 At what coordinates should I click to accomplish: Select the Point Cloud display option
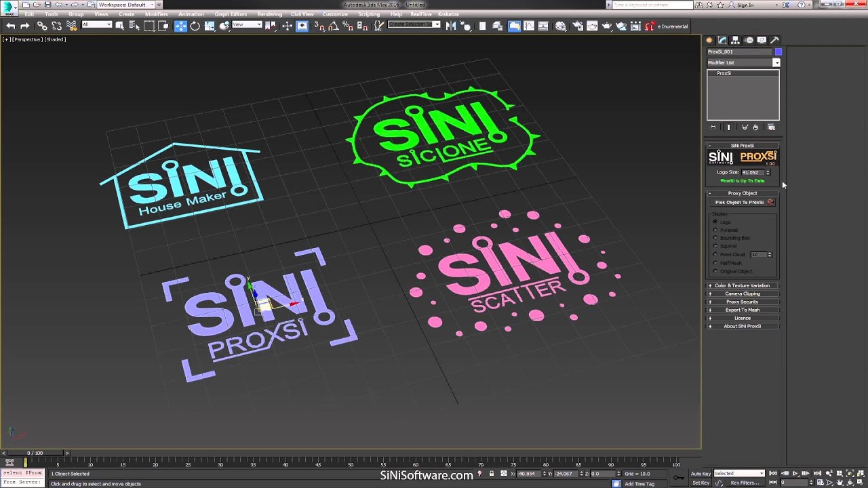[x=715, y=255]
